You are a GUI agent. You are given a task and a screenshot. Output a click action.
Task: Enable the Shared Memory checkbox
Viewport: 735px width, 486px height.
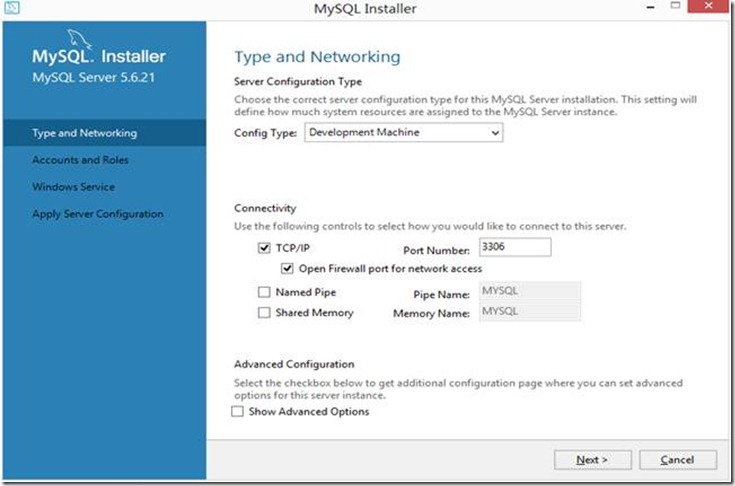(264, 312)
